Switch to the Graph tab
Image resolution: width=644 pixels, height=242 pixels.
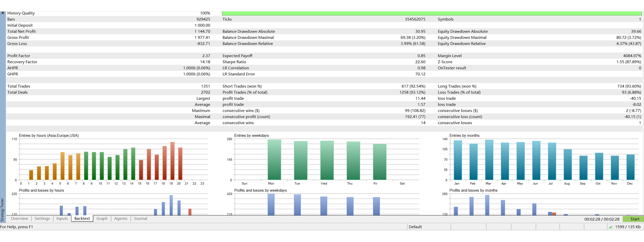click(x=102, y=218)
